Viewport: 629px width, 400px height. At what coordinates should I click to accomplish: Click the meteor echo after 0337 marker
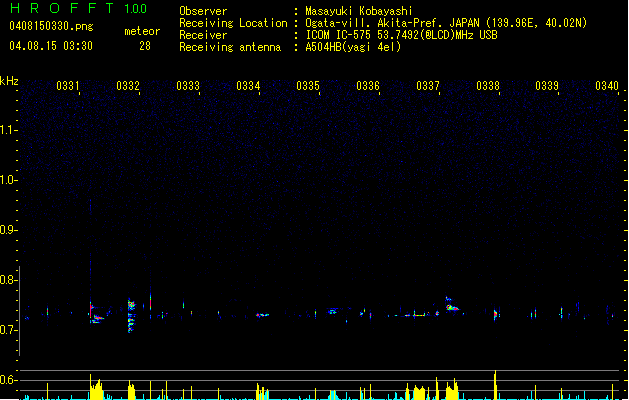[452, 304]
